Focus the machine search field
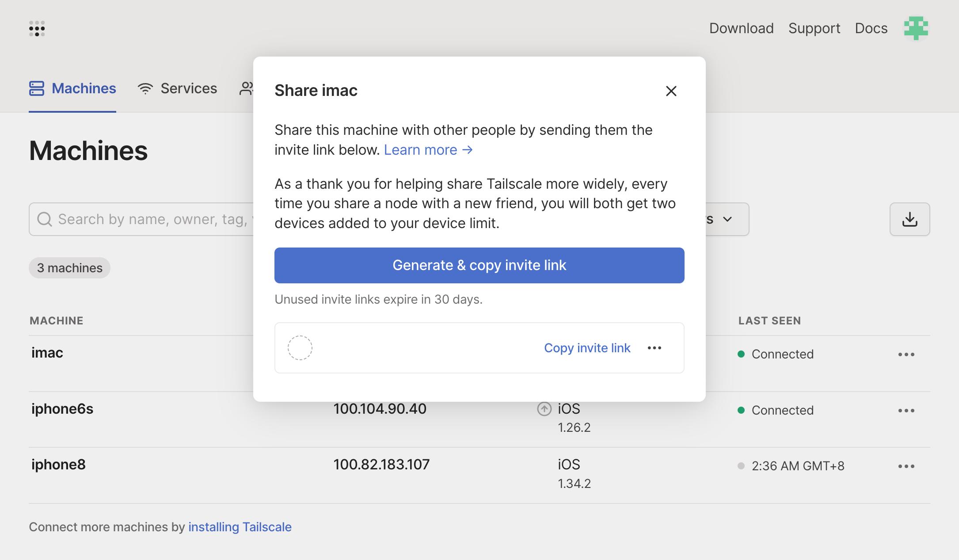This screenshot has height=560, width=959. click(150, 219)
